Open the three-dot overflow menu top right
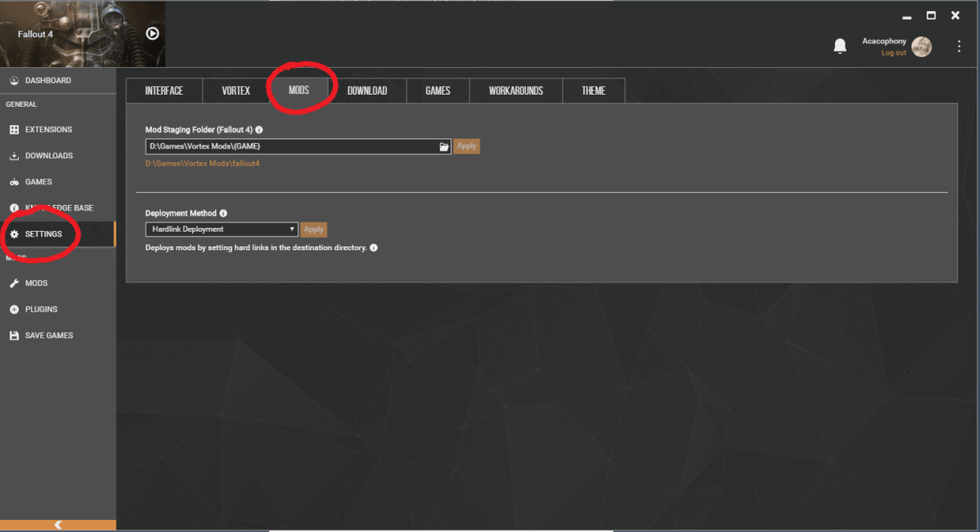Screen dimensions: 980x532 [x=959, y=46]
